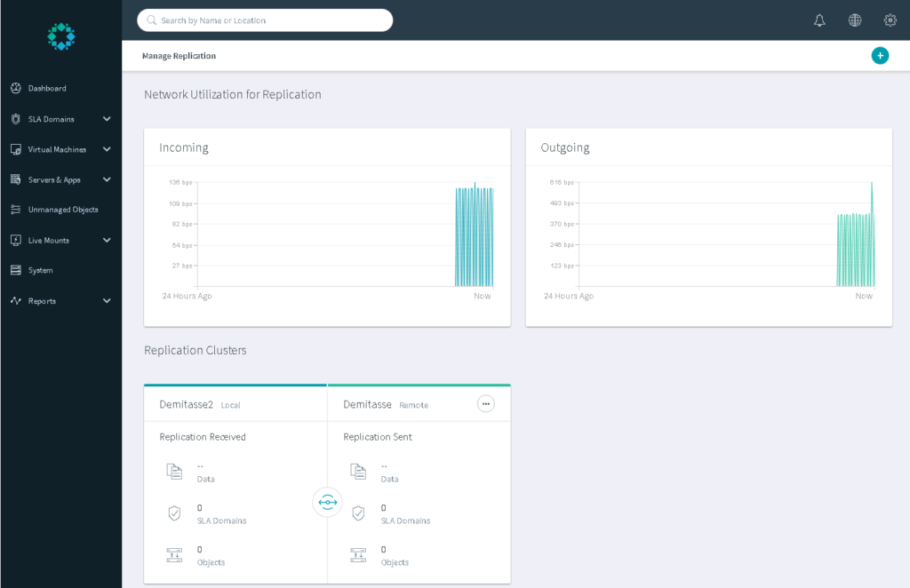Click the search by Name or Location field
910x588 pixels.
pyautogui.click(x=265, y=20)
